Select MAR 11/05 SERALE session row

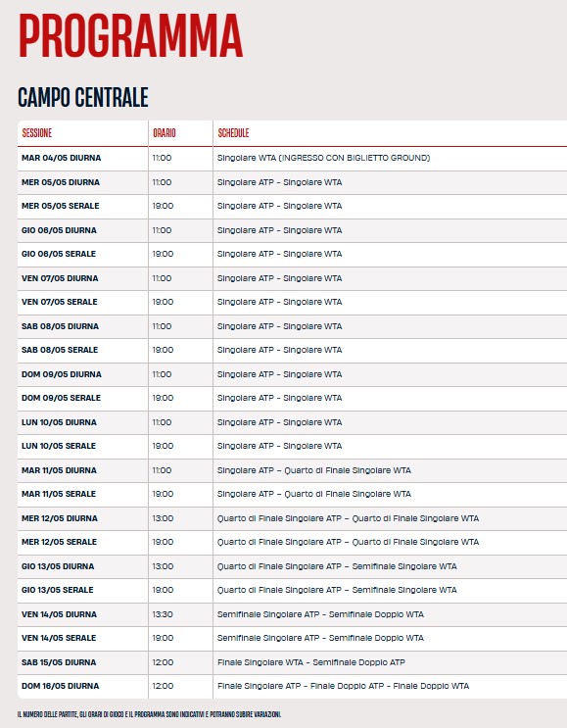[293, 494]
